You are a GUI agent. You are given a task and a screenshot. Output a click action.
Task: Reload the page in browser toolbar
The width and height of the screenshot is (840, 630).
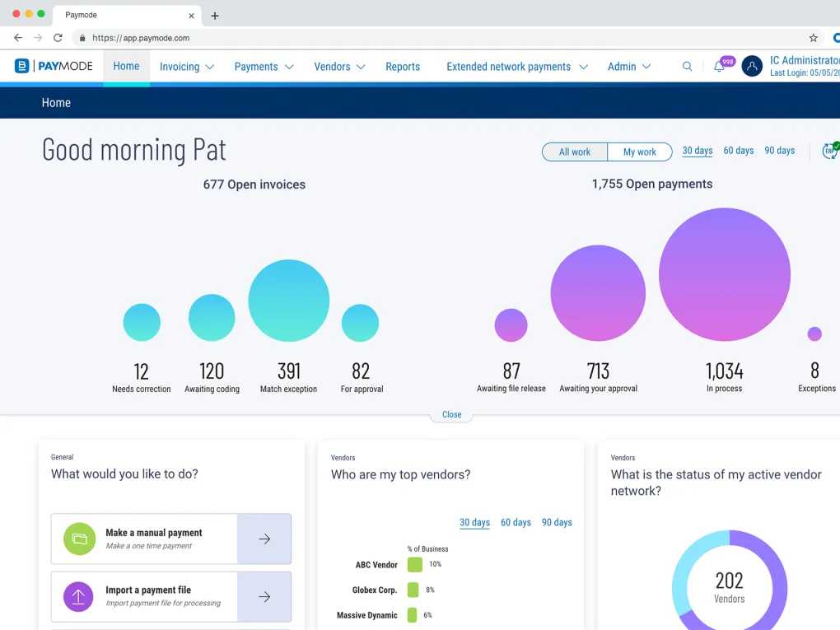click(58, 38)
